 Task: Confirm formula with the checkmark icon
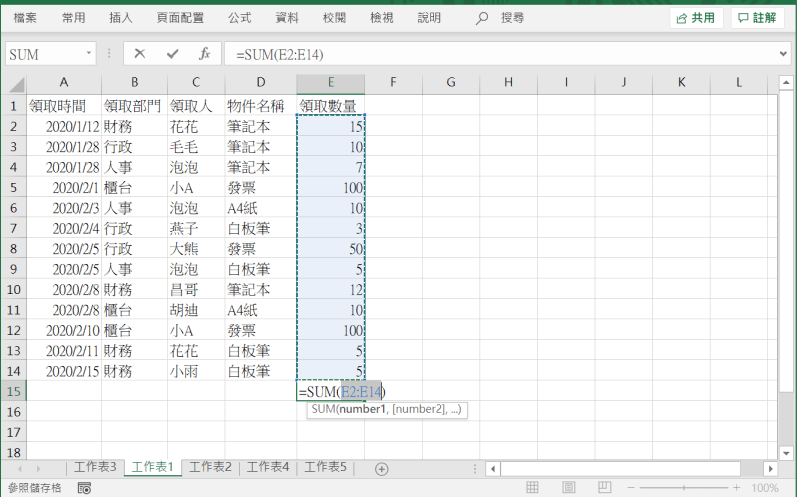pyautogui.click(x=172, y=53)
